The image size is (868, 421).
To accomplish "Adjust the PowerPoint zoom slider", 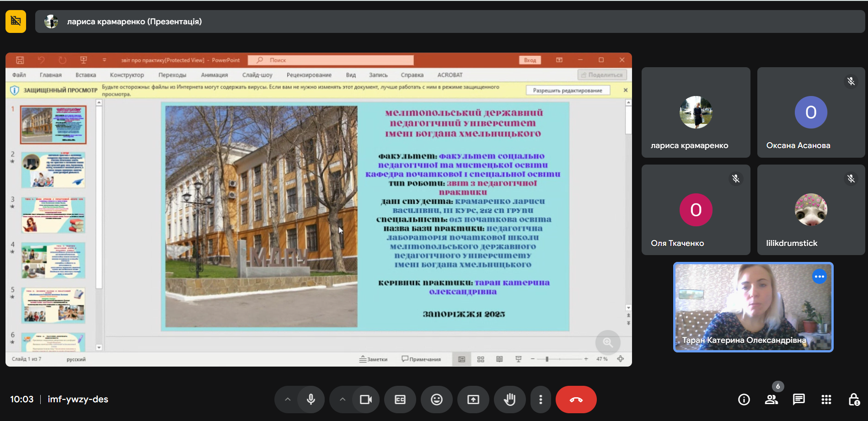I will [x=547, y=359].
